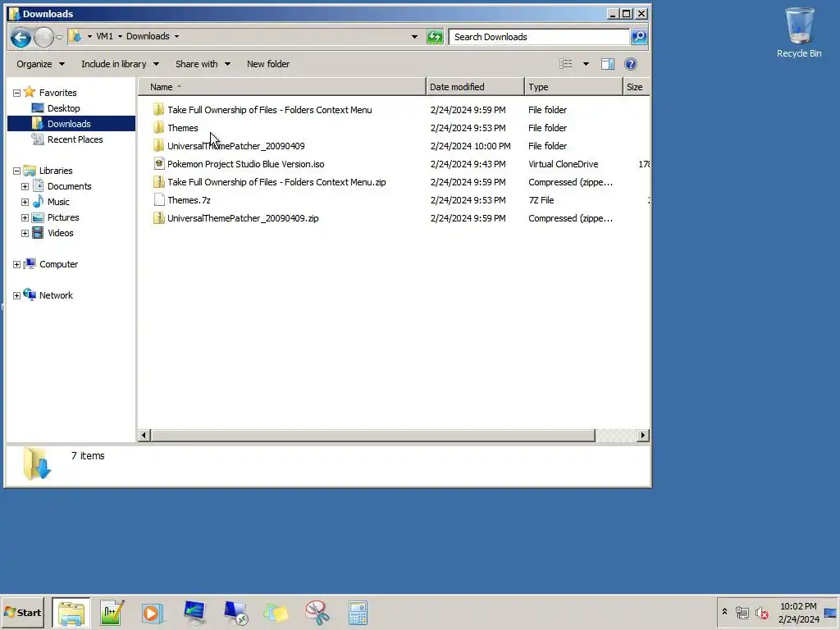Select the Pokemon Project Studio ISO icon

coord(158,164)
